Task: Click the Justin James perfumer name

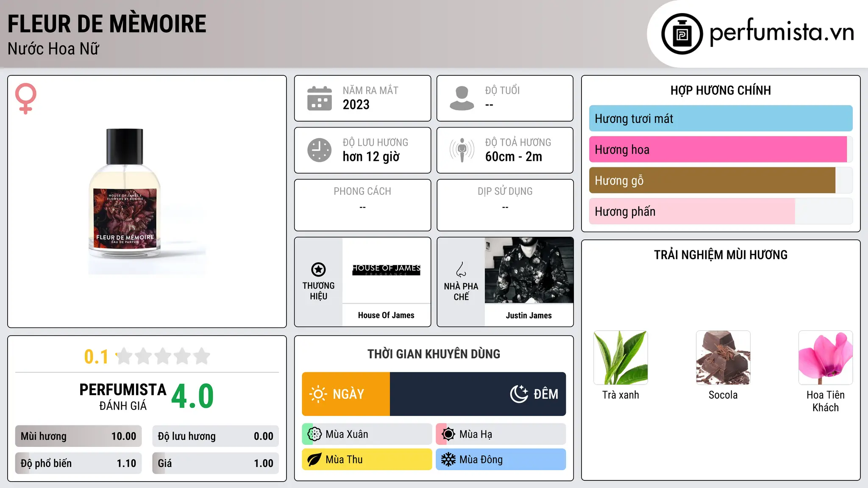Action: (x=529, y=315)
